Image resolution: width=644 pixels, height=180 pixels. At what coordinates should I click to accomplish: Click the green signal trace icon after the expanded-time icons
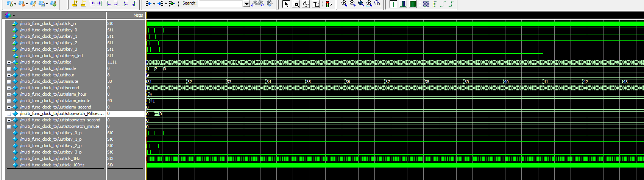[x=172, y=3]
